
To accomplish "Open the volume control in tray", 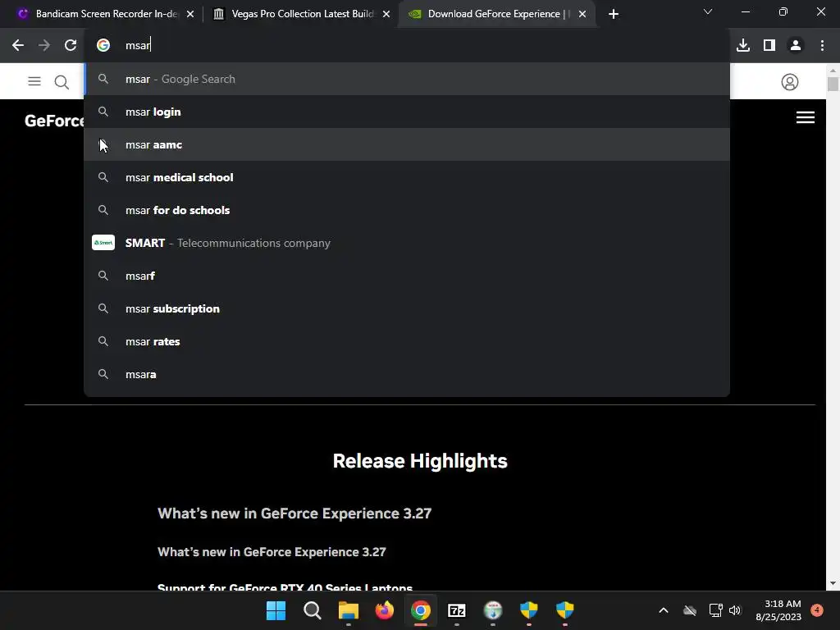I will click(x=735, y=610).
